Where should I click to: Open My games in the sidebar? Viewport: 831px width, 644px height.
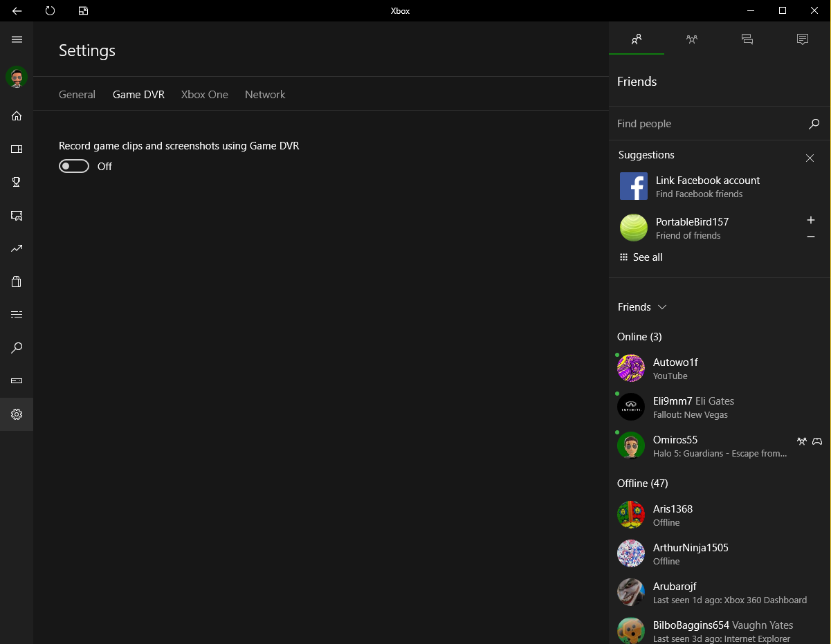(x=17, y=149)
